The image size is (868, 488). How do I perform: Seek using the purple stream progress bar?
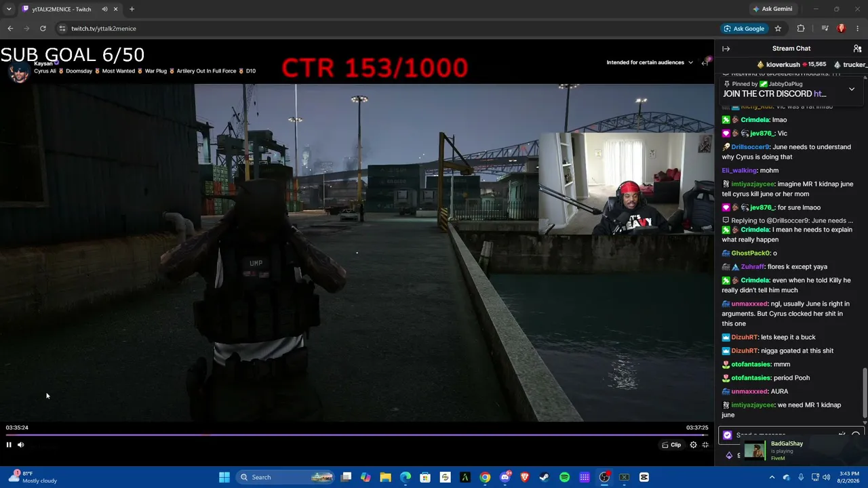tap(357, 435)
